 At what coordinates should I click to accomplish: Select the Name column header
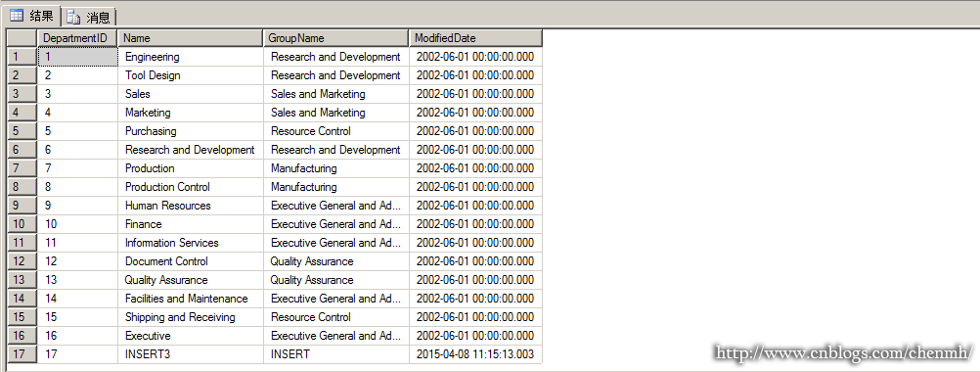click(x=191, y=38)
